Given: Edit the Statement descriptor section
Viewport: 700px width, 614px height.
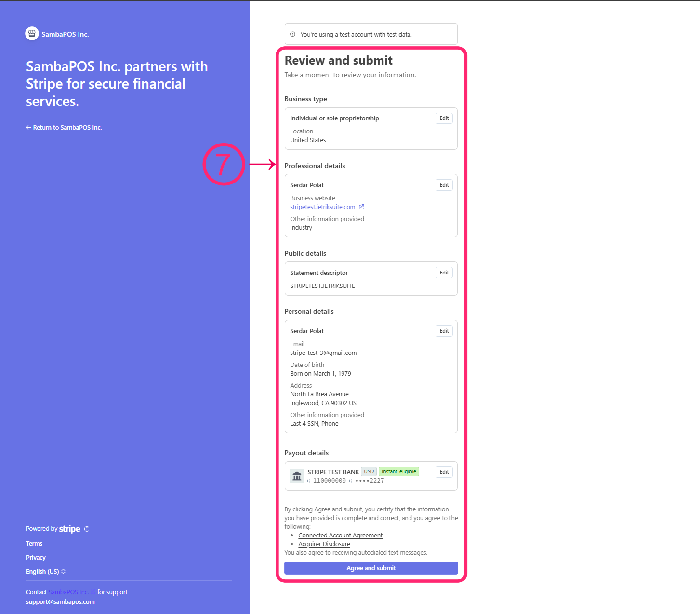Looking at the screenshot, I should [x=444, y=273].
